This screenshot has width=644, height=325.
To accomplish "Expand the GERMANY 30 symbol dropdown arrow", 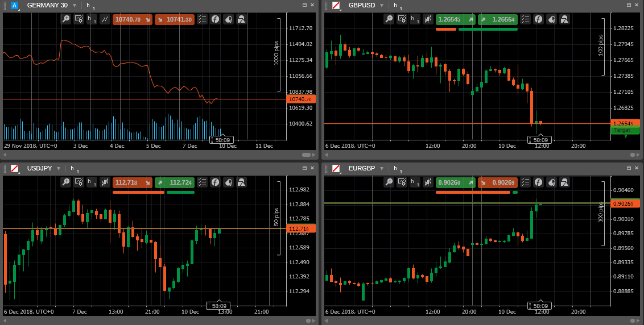I will (75, 5).
